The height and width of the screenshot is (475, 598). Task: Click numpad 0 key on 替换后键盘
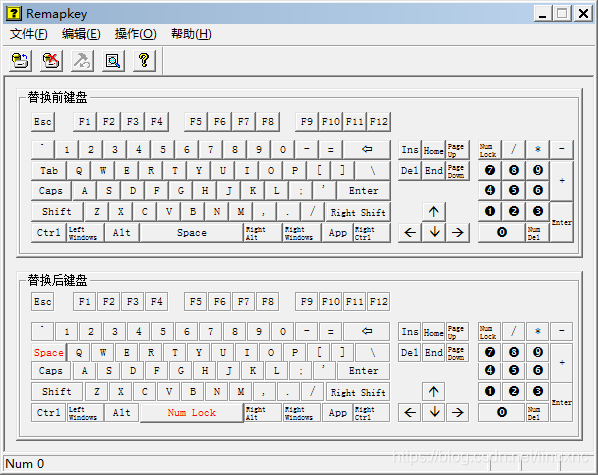pyautogui.click(x=502, y=412)
